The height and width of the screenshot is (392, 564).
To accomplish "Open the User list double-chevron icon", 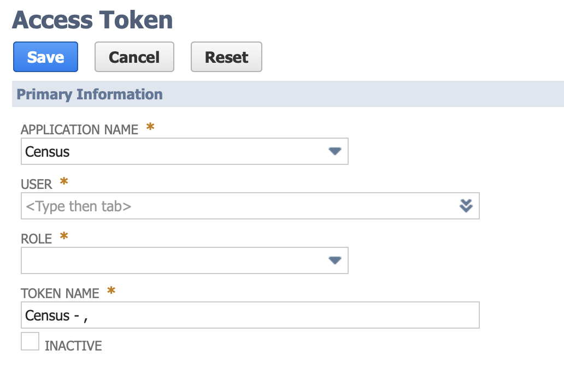I will click(466, 206).
